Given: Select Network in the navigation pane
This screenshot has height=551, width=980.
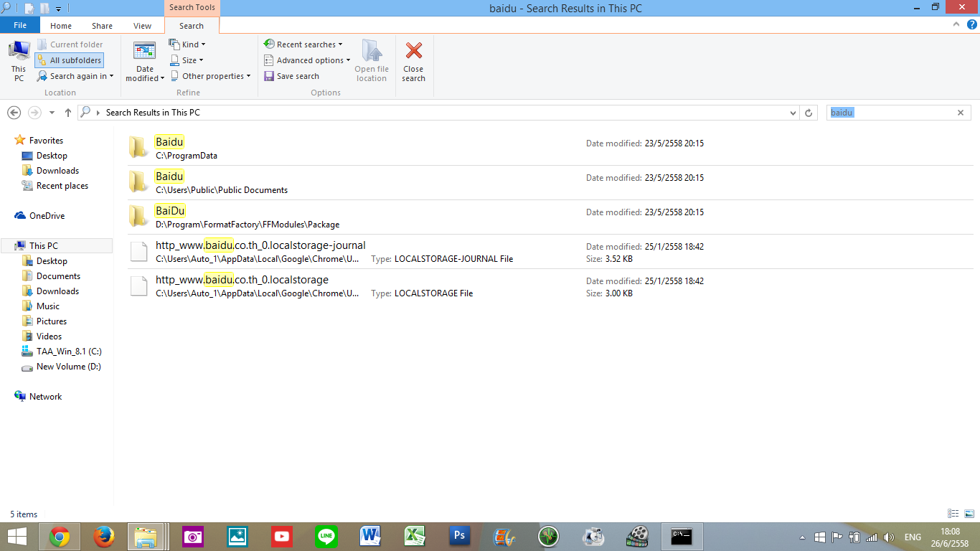Looking at the screenshot, I should tap(45, 397).
